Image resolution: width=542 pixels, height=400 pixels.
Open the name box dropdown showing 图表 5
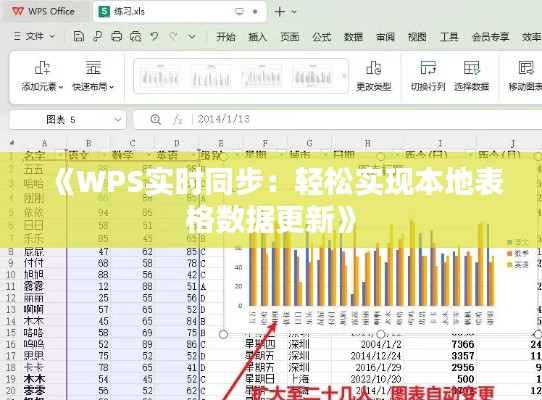coord(118,120)
